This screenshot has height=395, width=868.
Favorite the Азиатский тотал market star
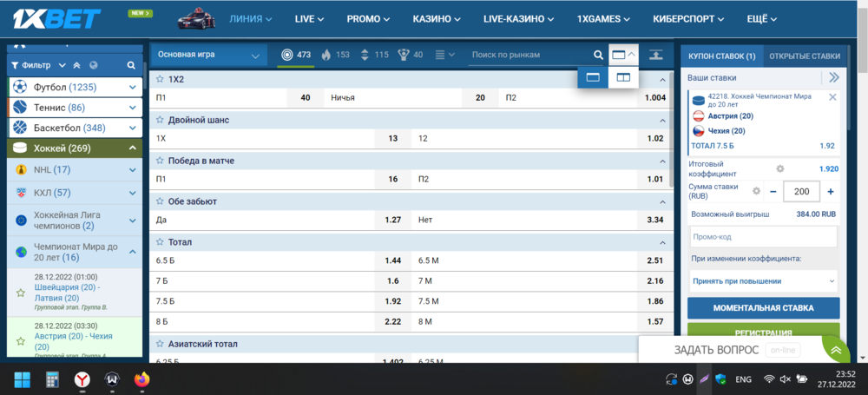[161, 344]
